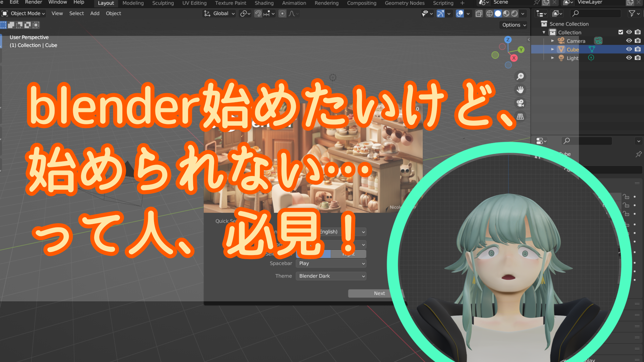Toggle show overlays button
Screen dimensions: 644x362
coord(460,13)
